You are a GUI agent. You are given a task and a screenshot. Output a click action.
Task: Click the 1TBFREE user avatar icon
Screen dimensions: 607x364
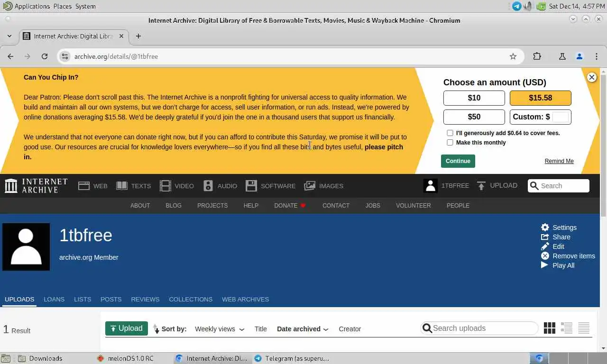coord(431,186)
